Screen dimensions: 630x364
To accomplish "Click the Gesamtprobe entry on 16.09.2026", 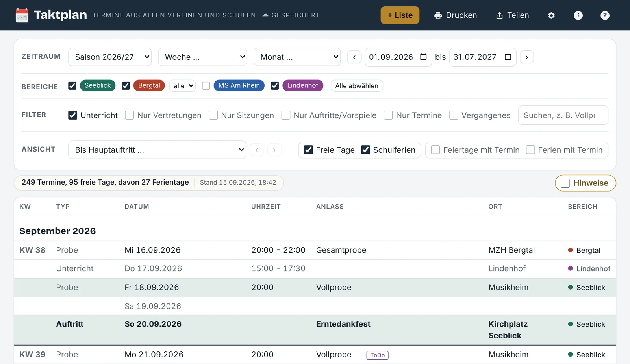I will coord(341,250).
